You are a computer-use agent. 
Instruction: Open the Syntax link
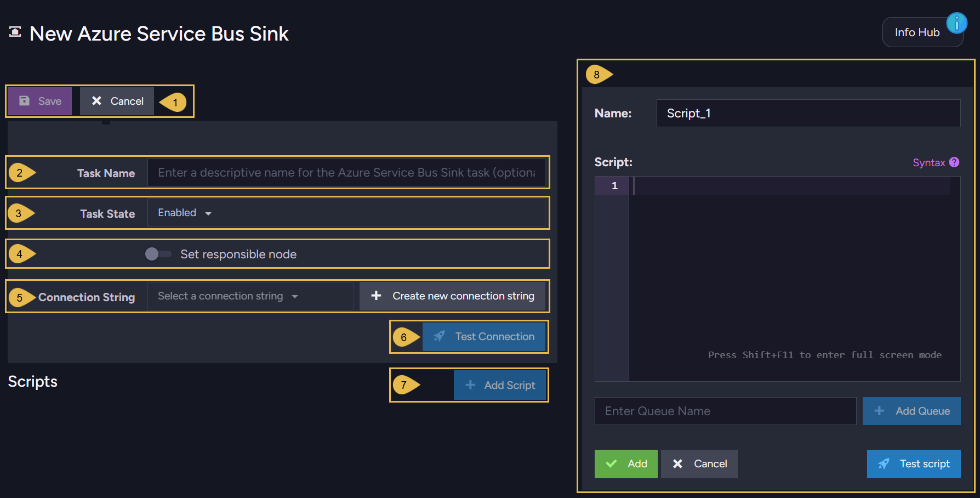pos(928,163)
